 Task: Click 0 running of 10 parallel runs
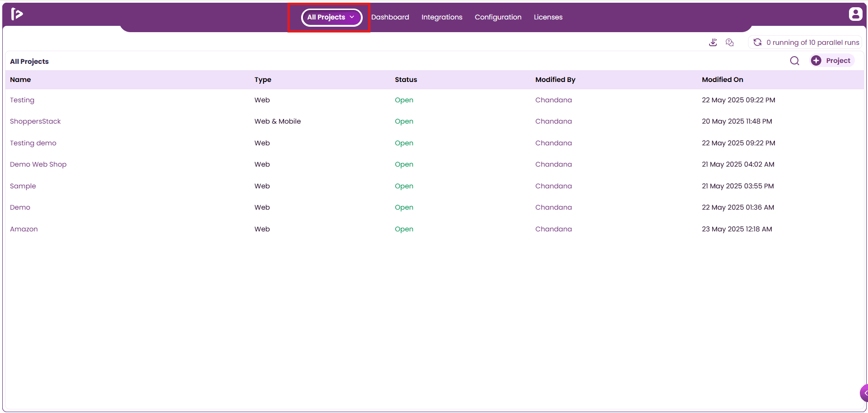[x=813, y=43]
